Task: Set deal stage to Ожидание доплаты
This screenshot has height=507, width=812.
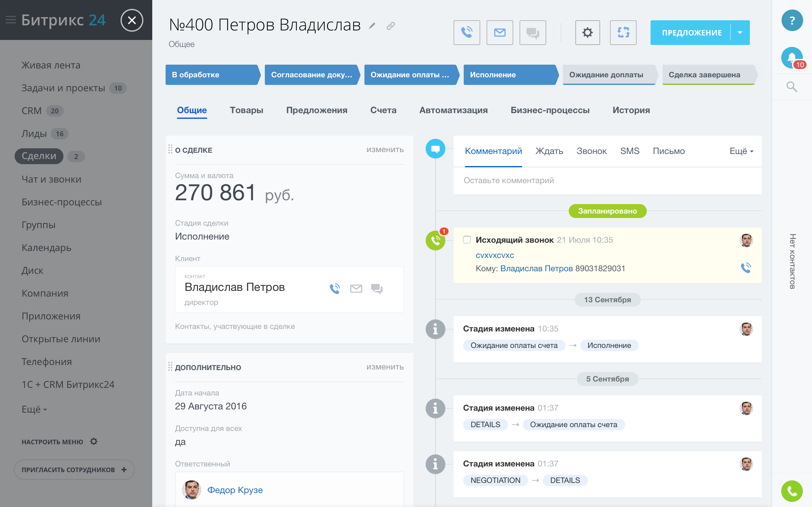Action: [x=606, y=75]
